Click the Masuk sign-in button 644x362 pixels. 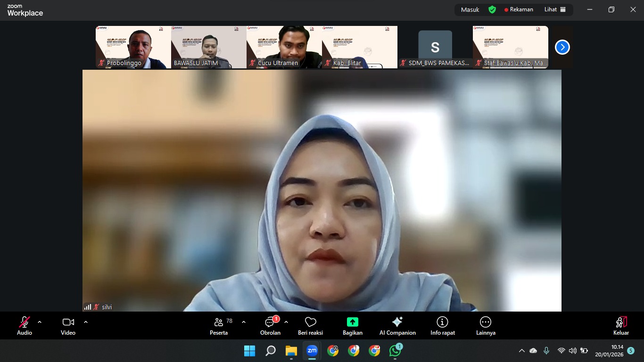(470, 9)
